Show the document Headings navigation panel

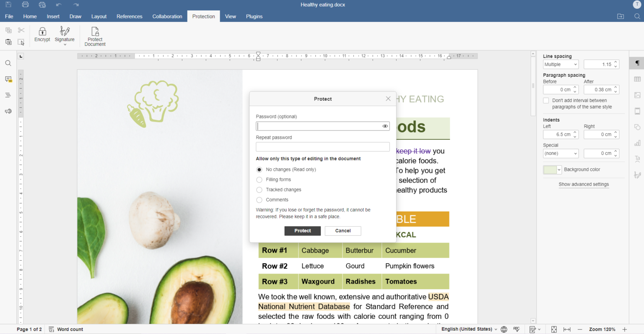(x=8, y=95)
